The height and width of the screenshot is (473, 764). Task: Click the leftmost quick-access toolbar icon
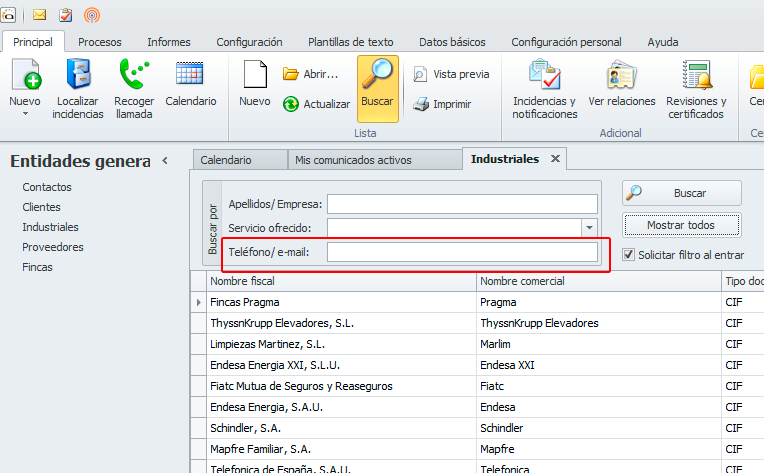(x=8, y=15)
